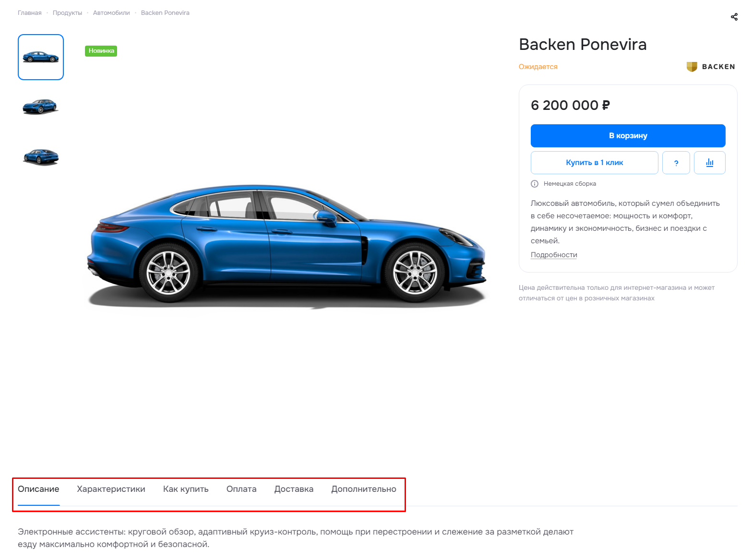This screenshot has width=752, height=560.
Task: Open the Характеристики tab
Action: 111,489
